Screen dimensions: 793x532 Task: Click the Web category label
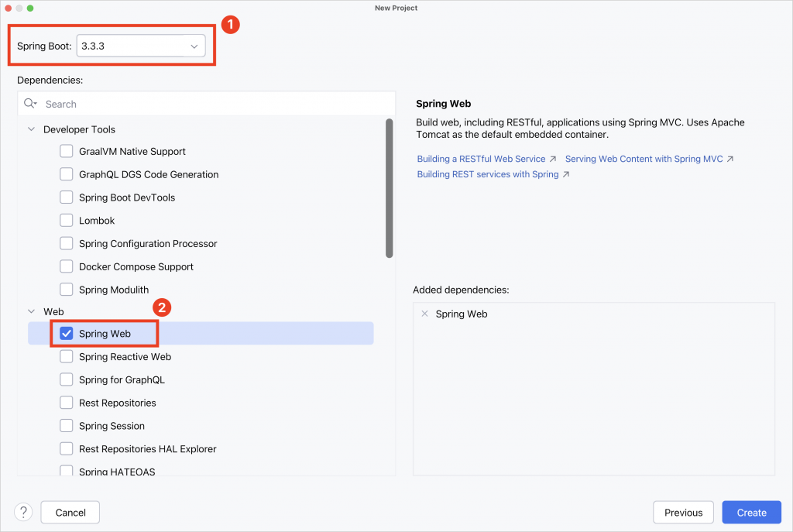tap(53, 311)
